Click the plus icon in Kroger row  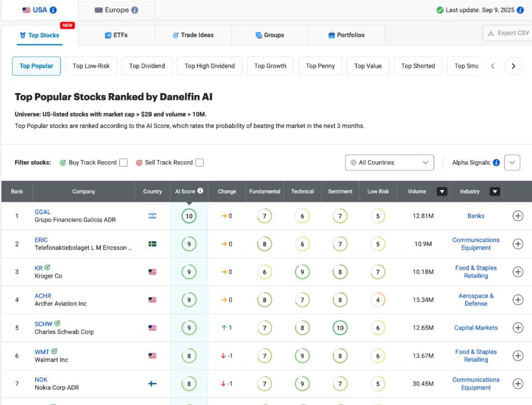coord(518,272)
